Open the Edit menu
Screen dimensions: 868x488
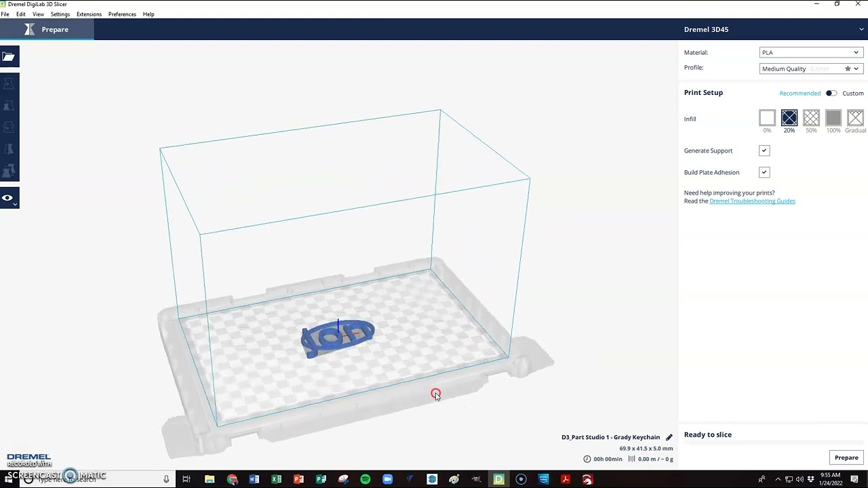click(x=21, y=14)
